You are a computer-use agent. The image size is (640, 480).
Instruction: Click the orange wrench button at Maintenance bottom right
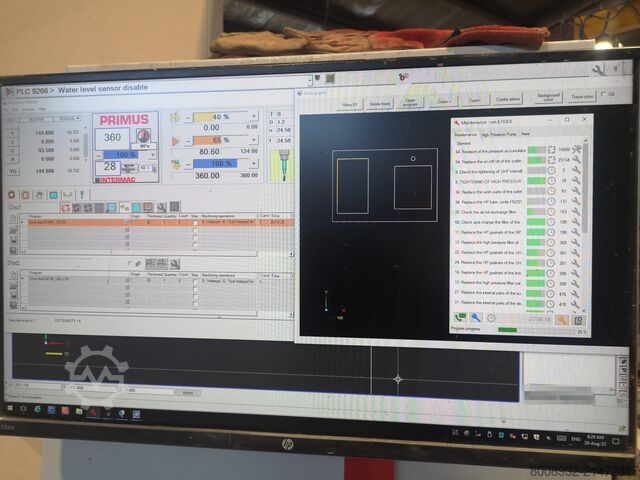[562, 318]
